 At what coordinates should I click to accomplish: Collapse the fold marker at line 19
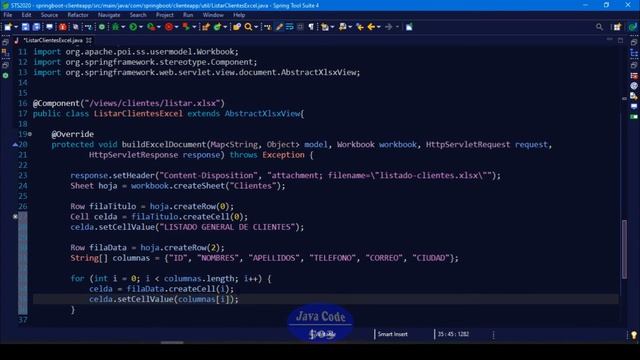tap(30, 134)
